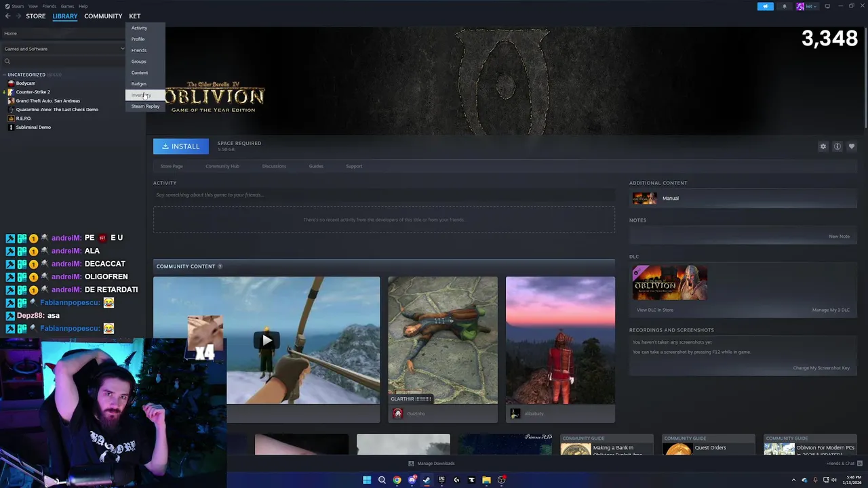This screenshot has width=868, height=488.
Task: Open the Oblivion DLC thumbnail
Action: [x=670, y=283]
